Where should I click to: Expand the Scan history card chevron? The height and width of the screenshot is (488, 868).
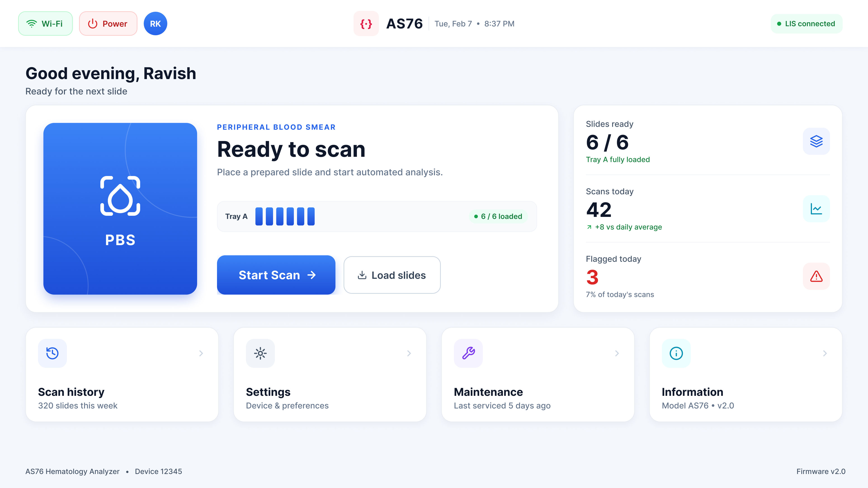pos(201,353)
